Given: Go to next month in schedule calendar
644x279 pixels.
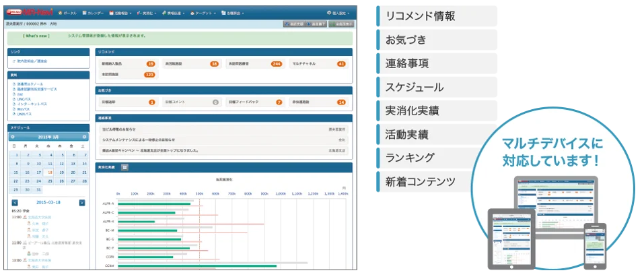Looking at the screenshot, I should (x=84, y=137).
